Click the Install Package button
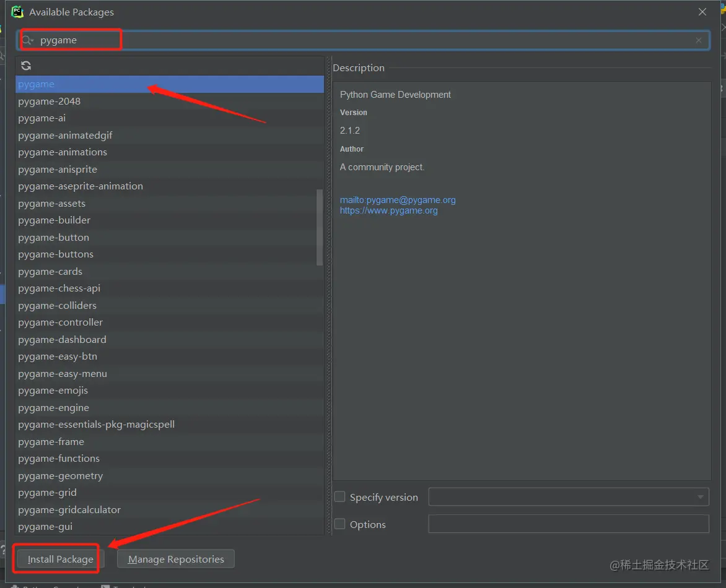Screen dimensions: 726x588 click(60, 559)
